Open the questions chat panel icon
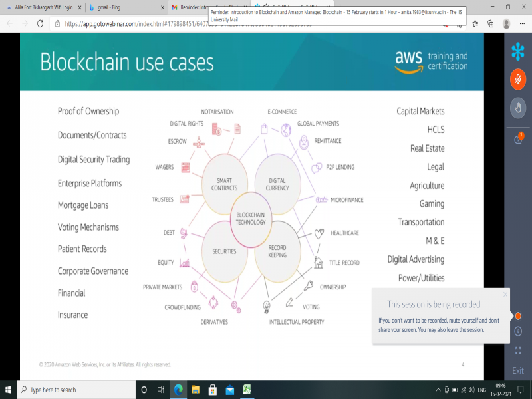The width and height of the screenshot is (532, 399). coord(517,138)
